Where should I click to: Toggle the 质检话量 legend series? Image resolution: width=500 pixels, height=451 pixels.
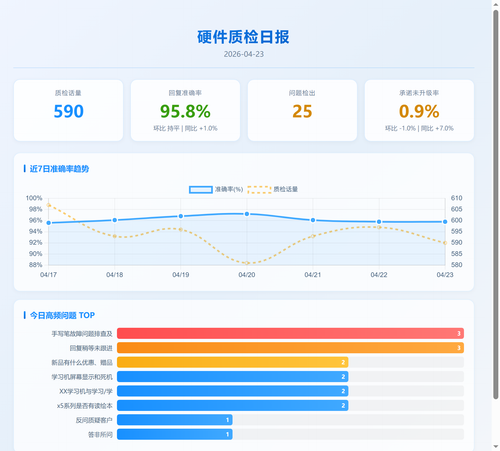[272, 189]
